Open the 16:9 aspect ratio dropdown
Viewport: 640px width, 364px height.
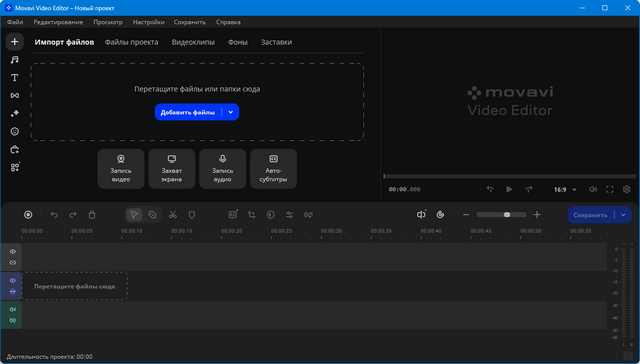click(x=565, y=190)
